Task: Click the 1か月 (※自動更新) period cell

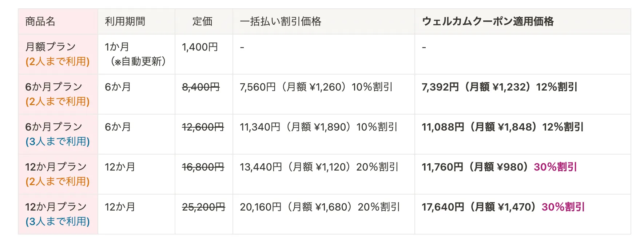Action: tap(136, 54)
